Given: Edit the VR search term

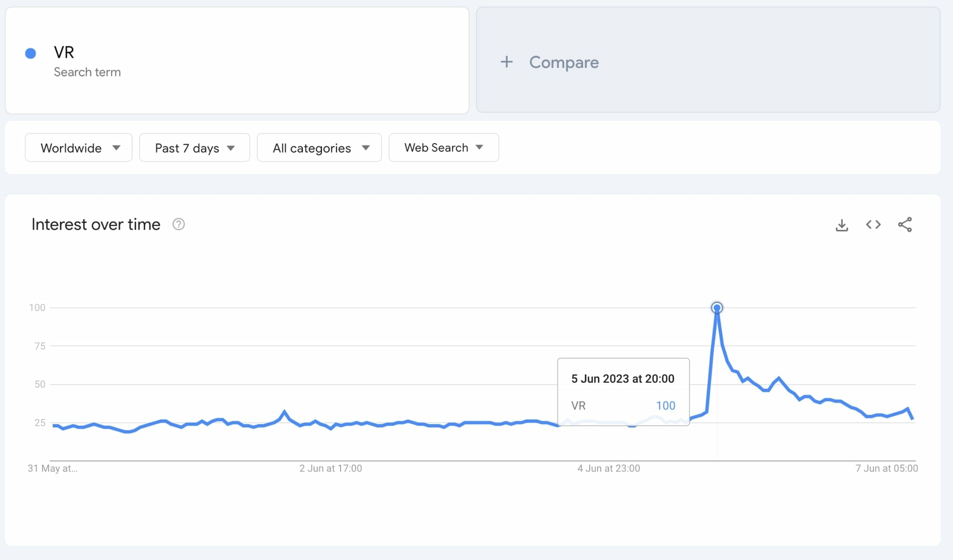Looking at the screenshot, I should pos(64,53).
